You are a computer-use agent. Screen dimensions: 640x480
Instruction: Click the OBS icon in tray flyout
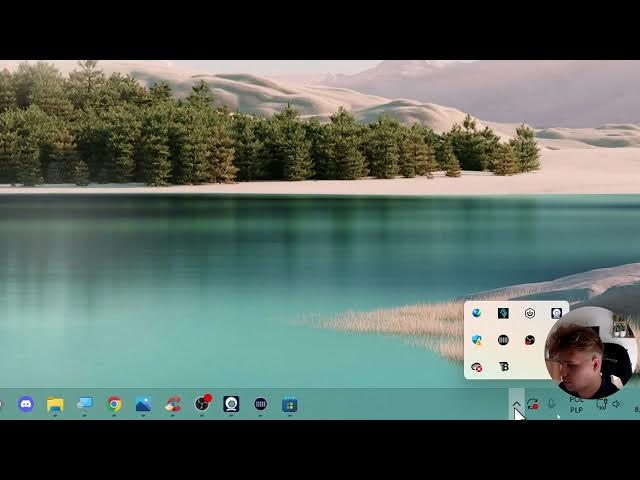pyautogui.click(x=530, y=340)
